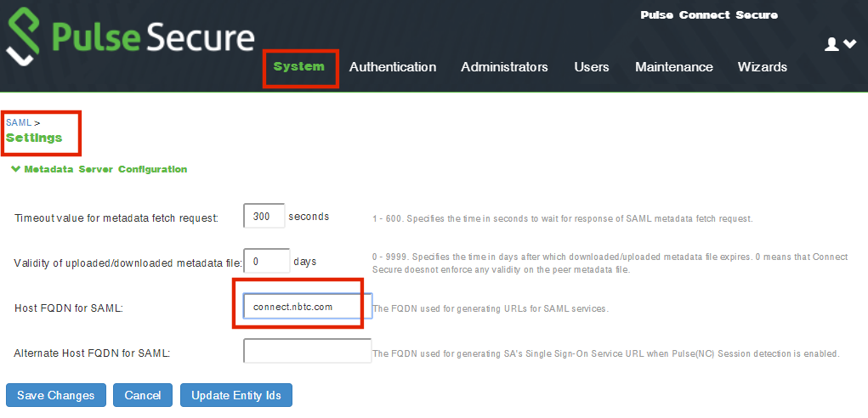The image size is (868, 418).
Task: Focus the metadata file validity days field
Action: point(267,261)
